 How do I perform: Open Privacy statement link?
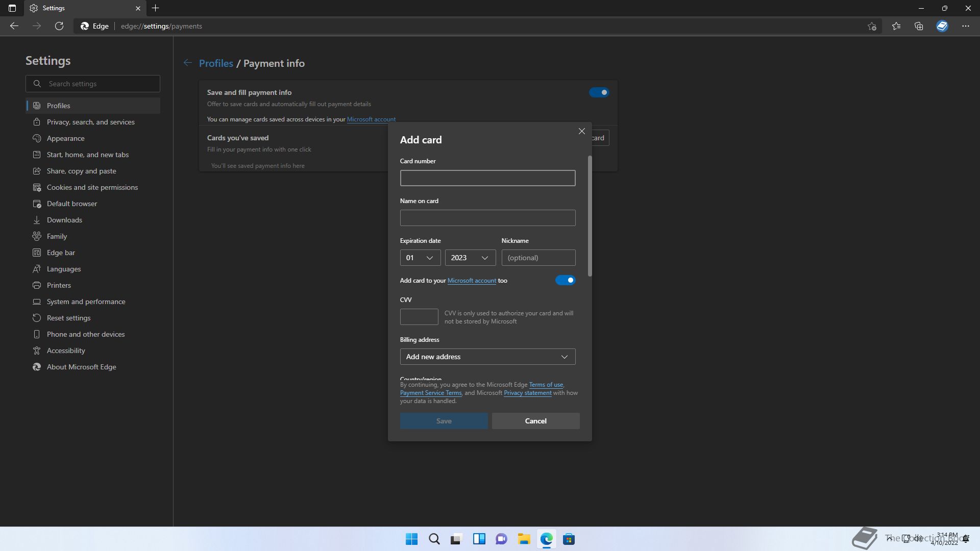point(527,393)
